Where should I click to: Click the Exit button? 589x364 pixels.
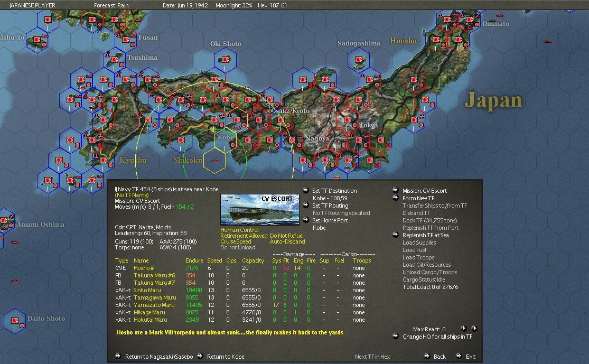click(x=470, y=357)
